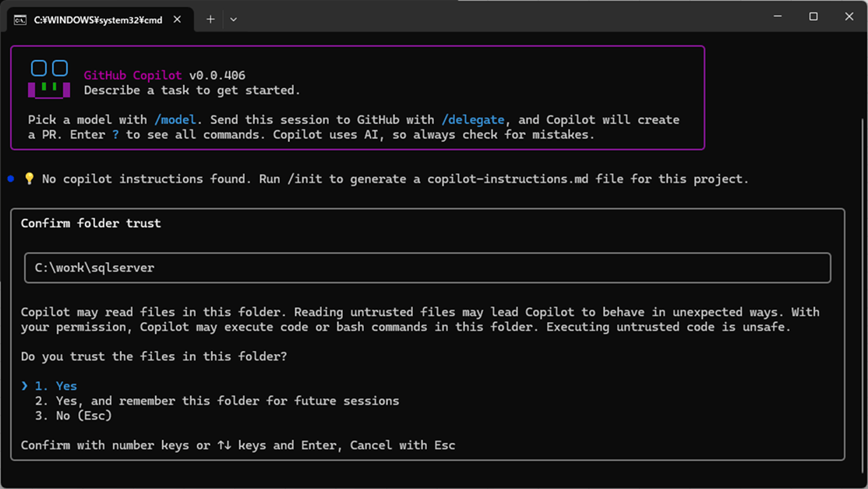The height and width of the screenshot is (489, 868).
Task: Click the C:\work\sqlserver folder path field
Action: [x=427, y=268]
